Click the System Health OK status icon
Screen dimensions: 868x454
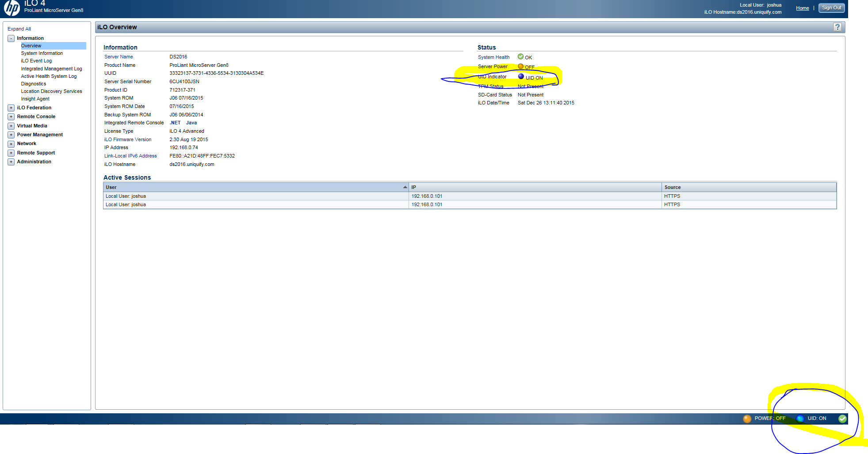pos(520,57)
